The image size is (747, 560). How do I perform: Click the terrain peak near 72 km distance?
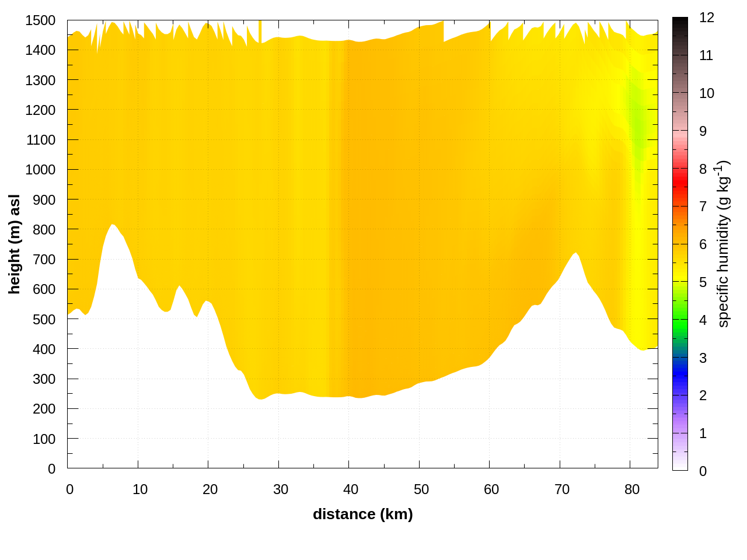575,254
